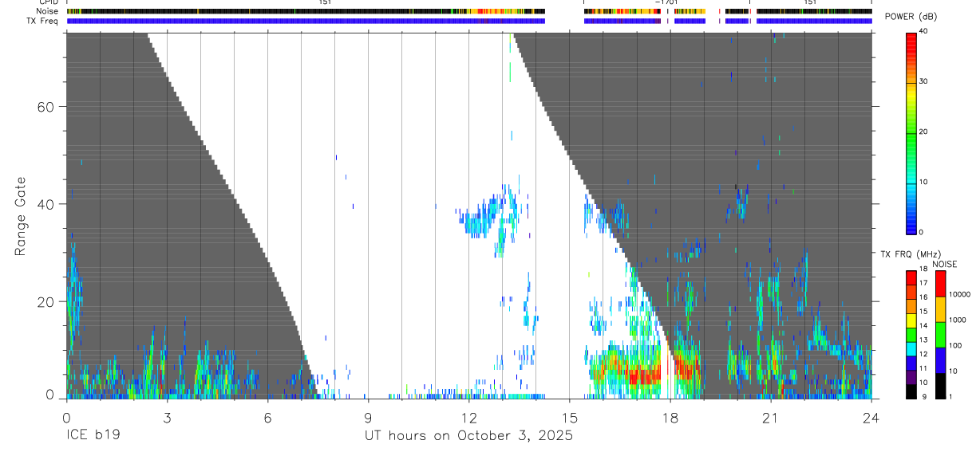
Task: Click the 14 label on the TX FRQ legend
Action: tap(923, 325)
